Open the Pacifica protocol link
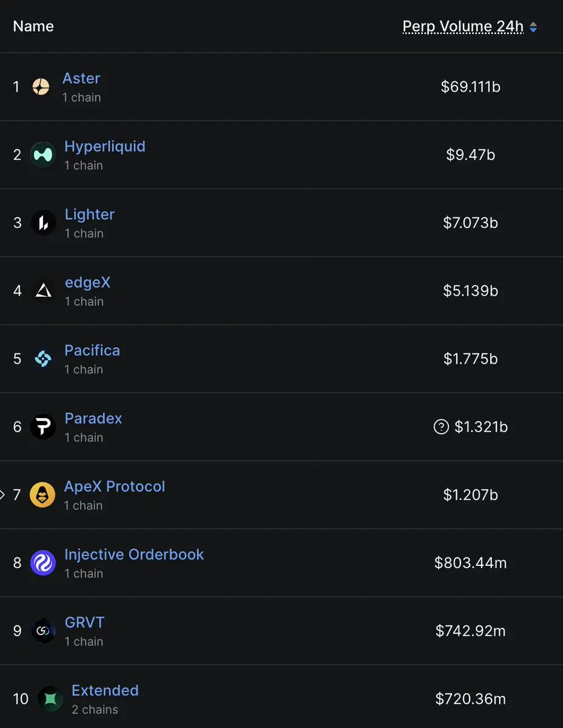This screenshot has height=728, width=563. coord(92,350)
